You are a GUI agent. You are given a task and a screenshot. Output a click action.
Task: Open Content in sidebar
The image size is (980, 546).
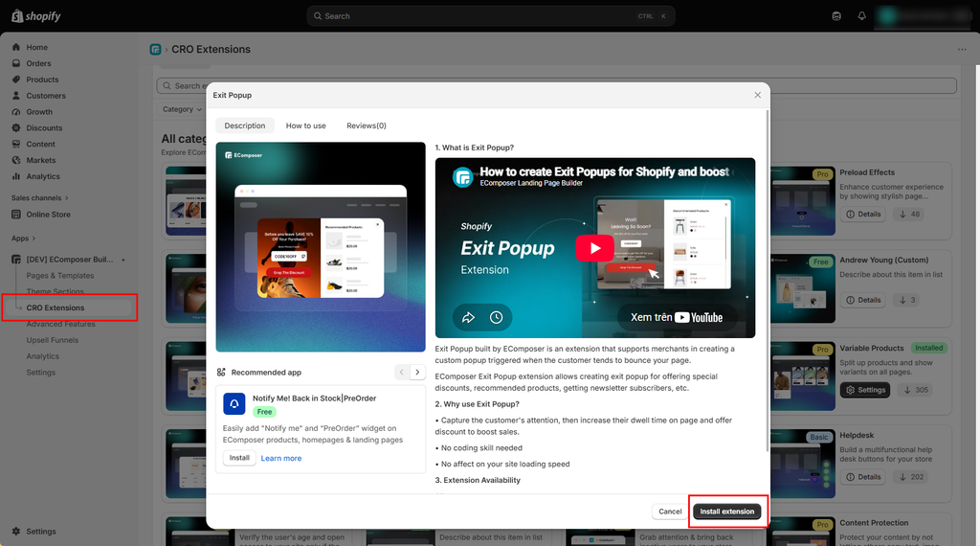[40, 144]
